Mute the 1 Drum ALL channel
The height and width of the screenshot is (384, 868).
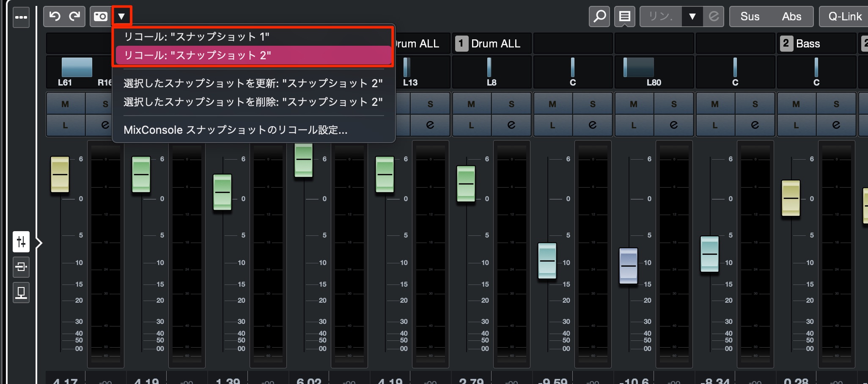(x=472, y=104)
